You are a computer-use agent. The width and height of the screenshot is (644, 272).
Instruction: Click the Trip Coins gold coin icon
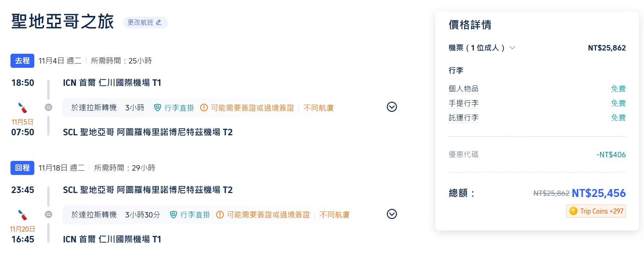pos(573,211)
